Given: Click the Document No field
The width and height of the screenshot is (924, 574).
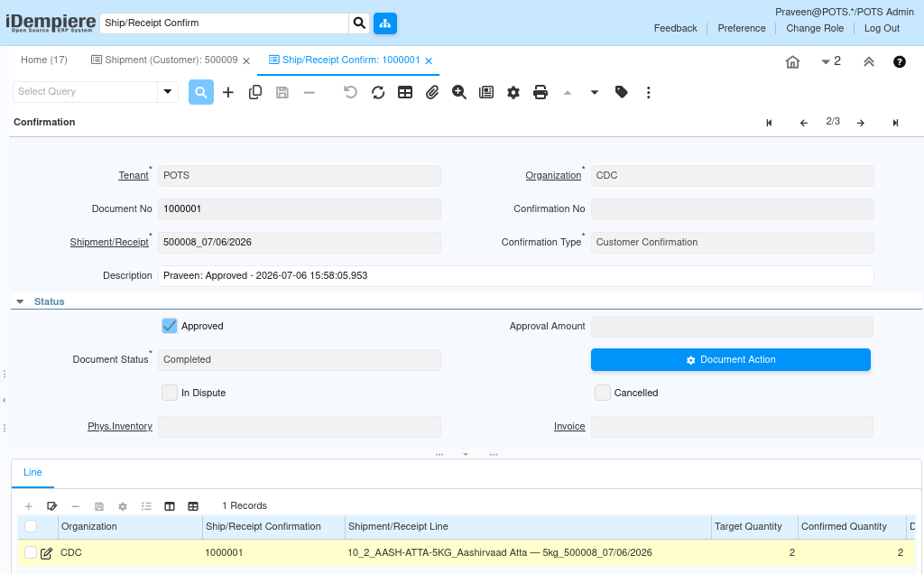Looking at the screenshot, I should [x=300, y=209].
